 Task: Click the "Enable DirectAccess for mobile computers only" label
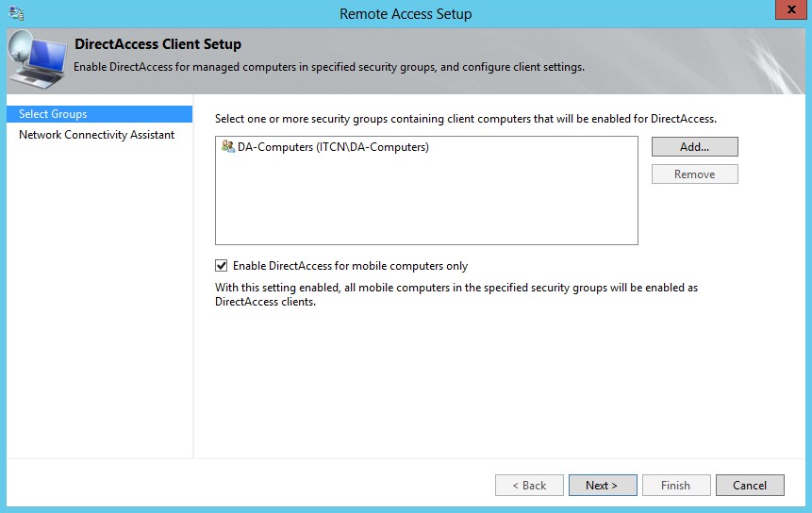(350, 266)
